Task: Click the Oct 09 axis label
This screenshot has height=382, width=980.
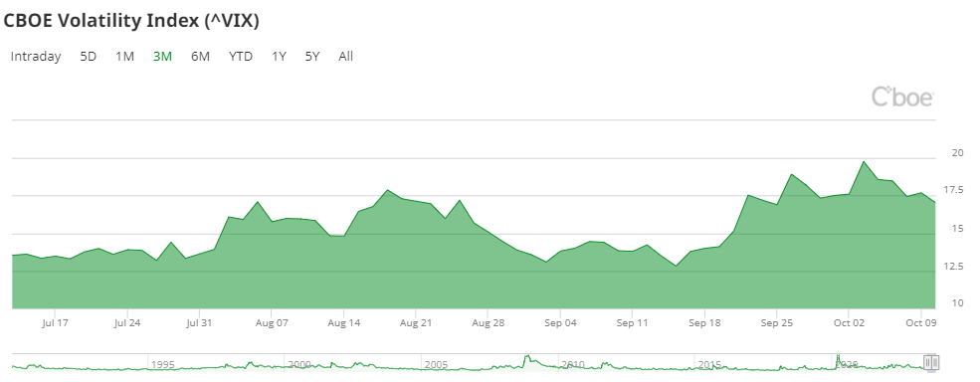Action: pyautogui.click(x=921, y=323)
